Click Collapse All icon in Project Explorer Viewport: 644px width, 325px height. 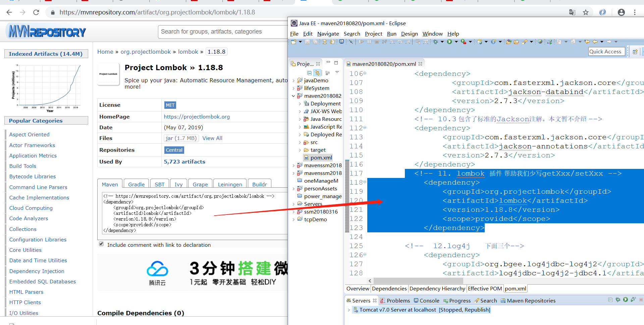pyautogui.click(x=309, y=73)
